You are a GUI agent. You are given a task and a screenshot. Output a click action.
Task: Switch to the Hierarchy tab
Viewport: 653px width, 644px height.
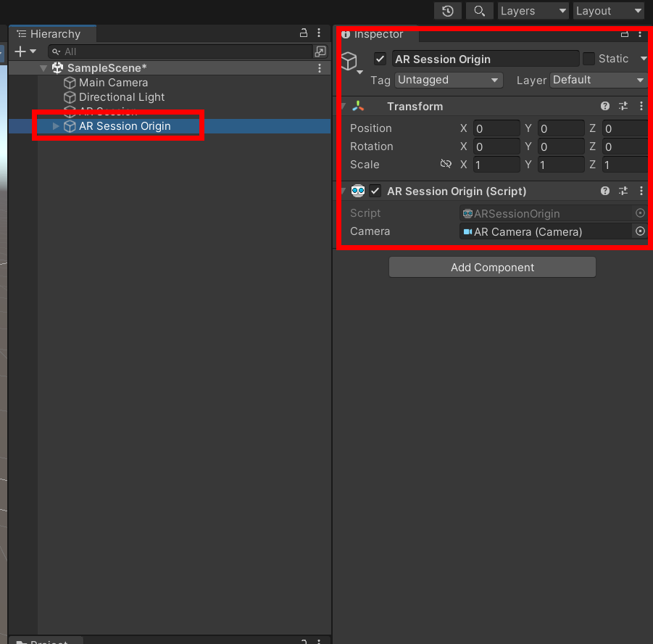(54, 34)
